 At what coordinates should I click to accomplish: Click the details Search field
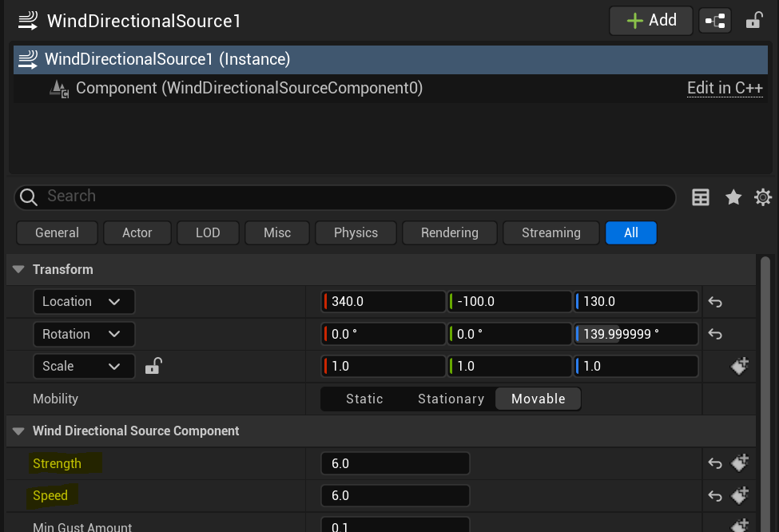pos(344,197)
